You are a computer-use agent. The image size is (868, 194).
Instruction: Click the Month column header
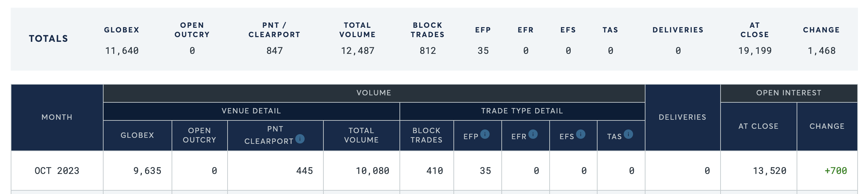[57, 117]
